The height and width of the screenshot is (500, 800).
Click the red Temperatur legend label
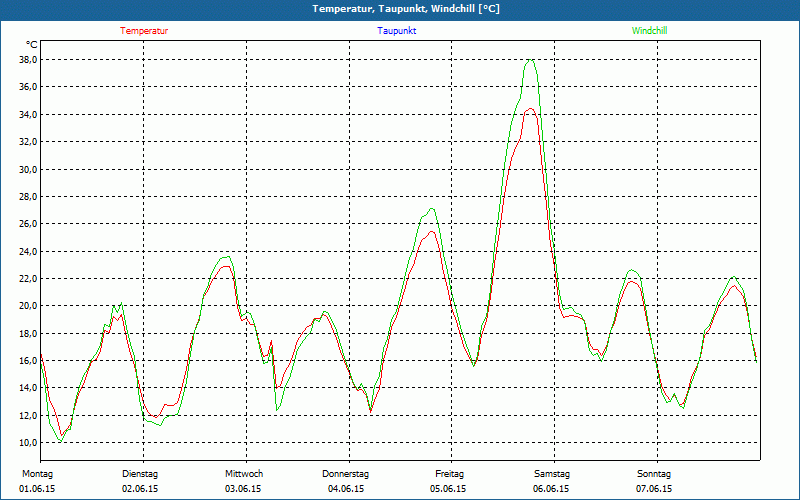[x=144, y=31]
